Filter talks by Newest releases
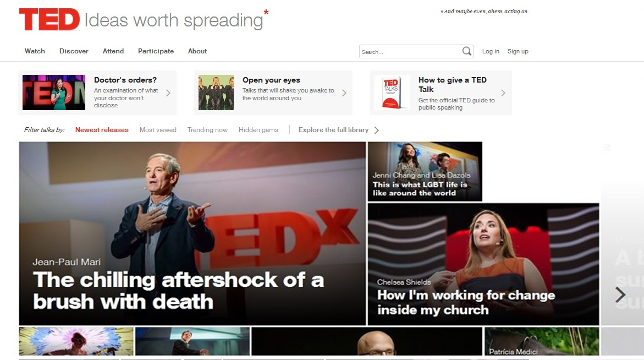Viewport: 644px width, 360px height. [102, 130]
